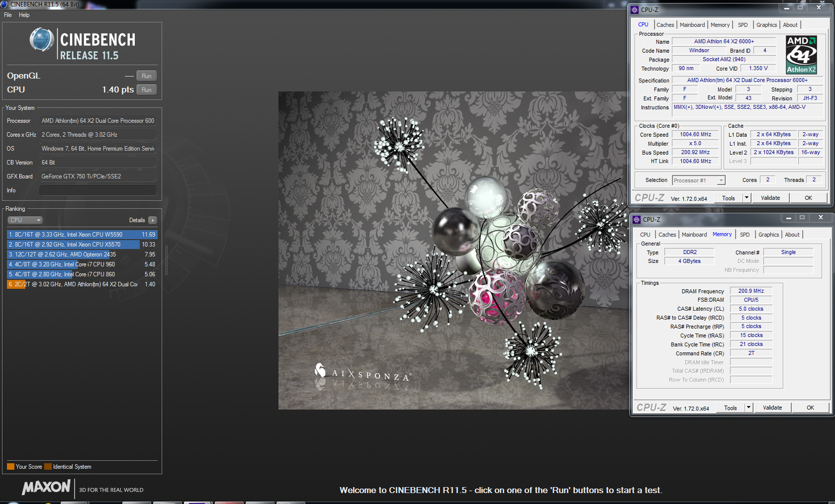Screen dimensions: 835x504
Task: Select ranking entry AMD Athlon 64 X2 Dual Core
Action: click(x=82, y=284)
